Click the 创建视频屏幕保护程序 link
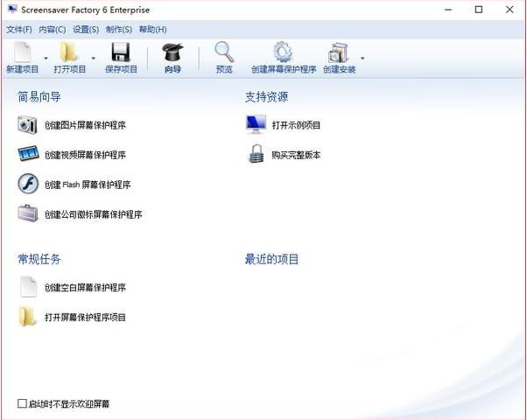Image resolution: width=527 pixels, height=420 pixels. pos(86,155)
